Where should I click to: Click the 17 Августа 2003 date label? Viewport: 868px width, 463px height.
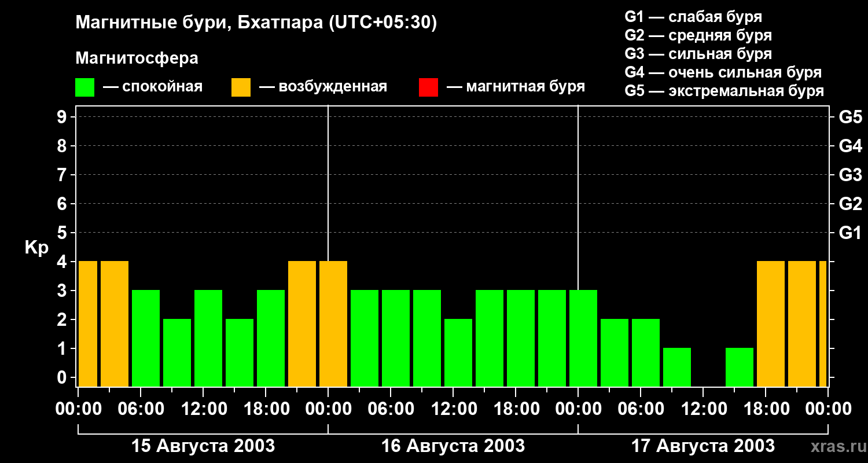point(703,446)
